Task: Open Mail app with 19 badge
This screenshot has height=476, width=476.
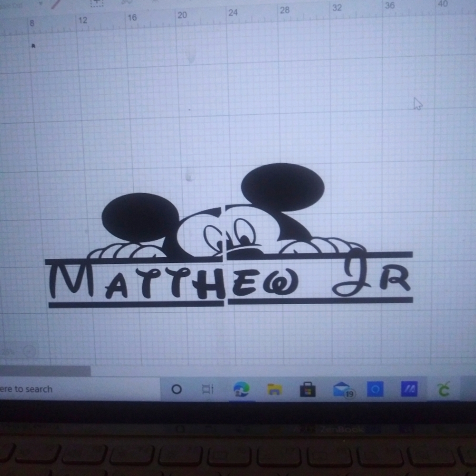Action: click(343, 390)
